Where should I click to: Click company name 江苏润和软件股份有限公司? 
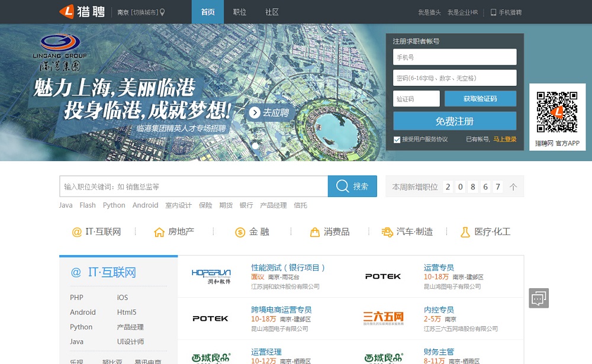[285, 286]
